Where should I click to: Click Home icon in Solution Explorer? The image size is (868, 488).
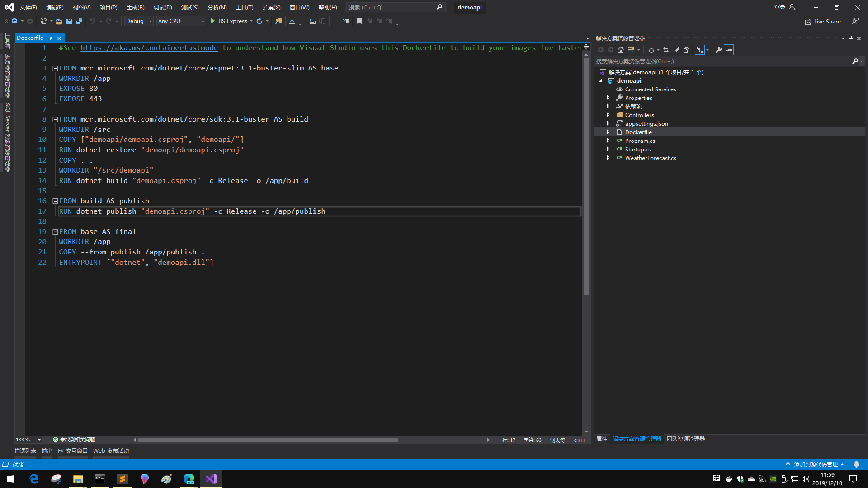click(621, 50)
